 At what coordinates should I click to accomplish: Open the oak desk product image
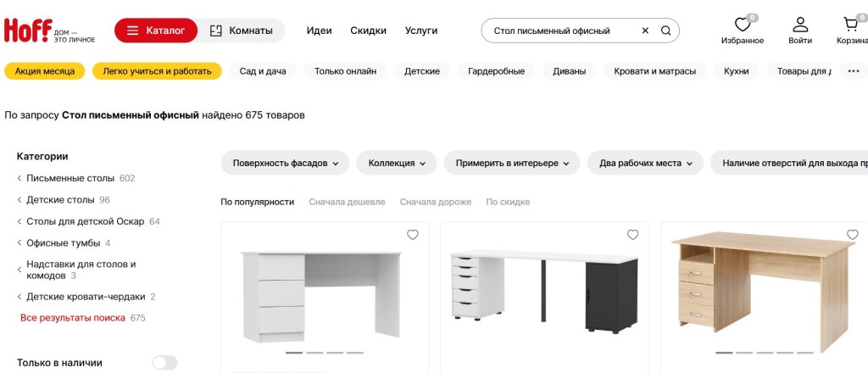click(x=764, y=291)
